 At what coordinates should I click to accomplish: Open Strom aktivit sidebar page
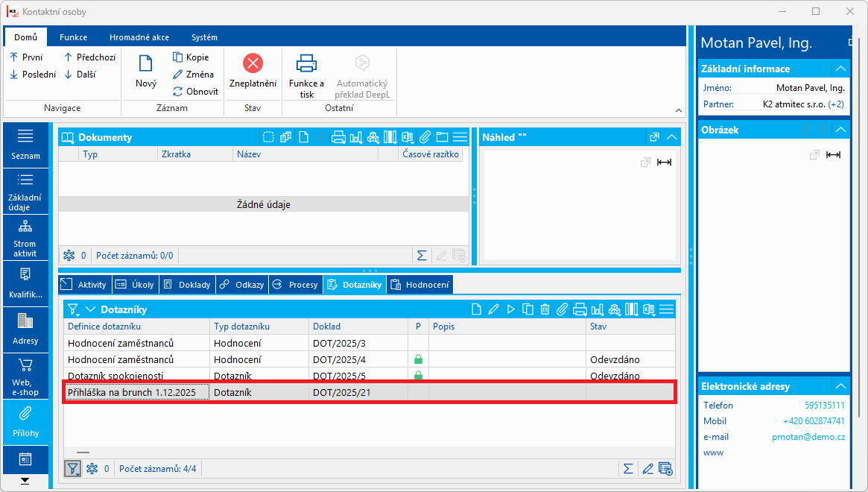[x=25, y=239]
